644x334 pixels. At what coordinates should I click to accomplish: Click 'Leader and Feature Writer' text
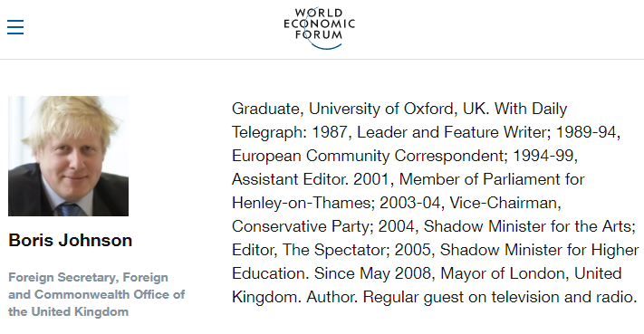[x=452, y=132]
